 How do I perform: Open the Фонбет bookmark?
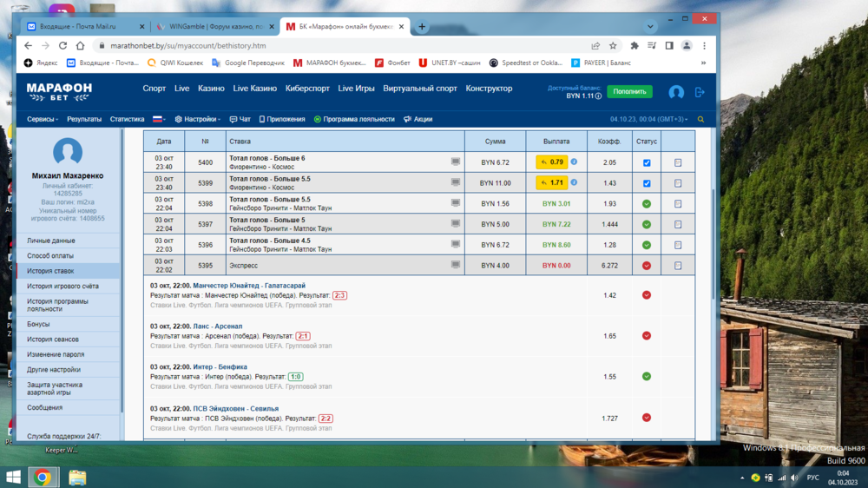coord(392,63)
